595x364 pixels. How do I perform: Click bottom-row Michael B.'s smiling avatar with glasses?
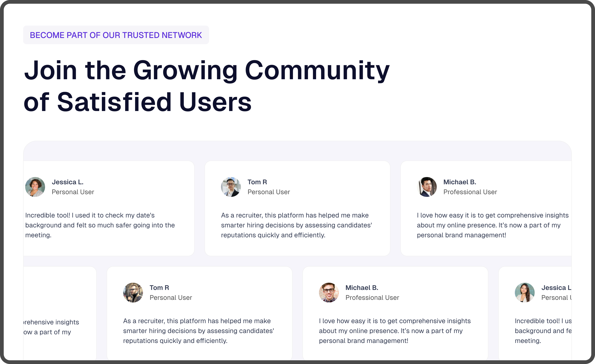pos(329,293)
